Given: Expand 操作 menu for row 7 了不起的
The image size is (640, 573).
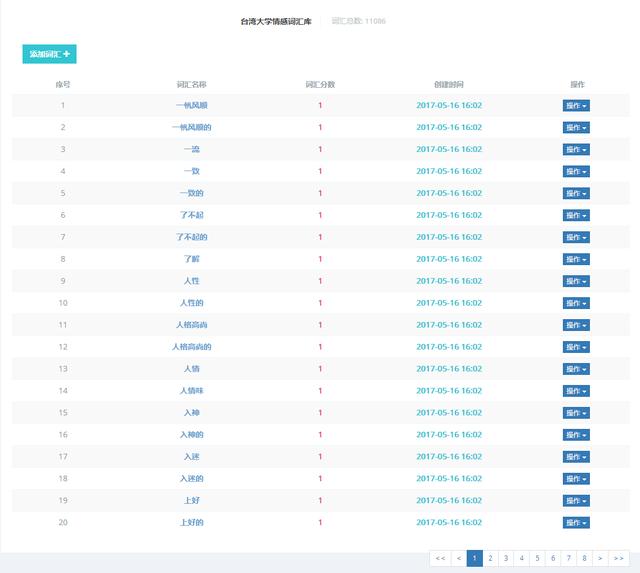Looking at the screenshot, I should (576, 238).
